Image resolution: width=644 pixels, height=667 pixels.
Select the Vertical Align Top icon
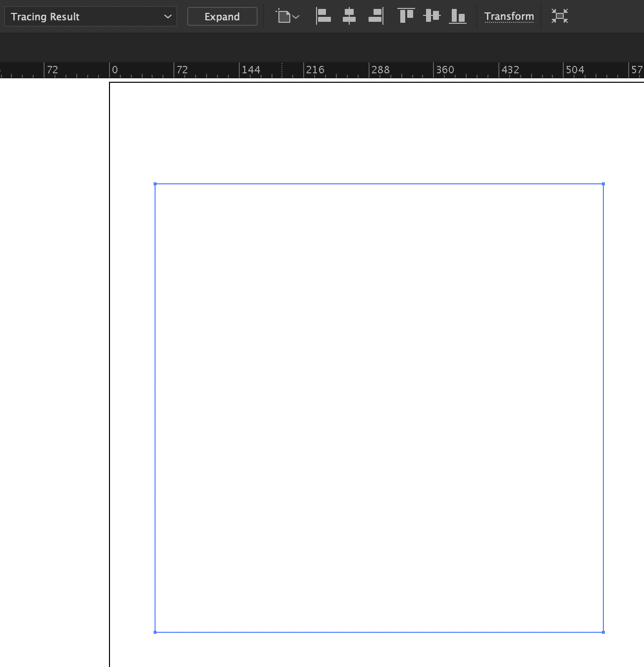tap(405, 16)
